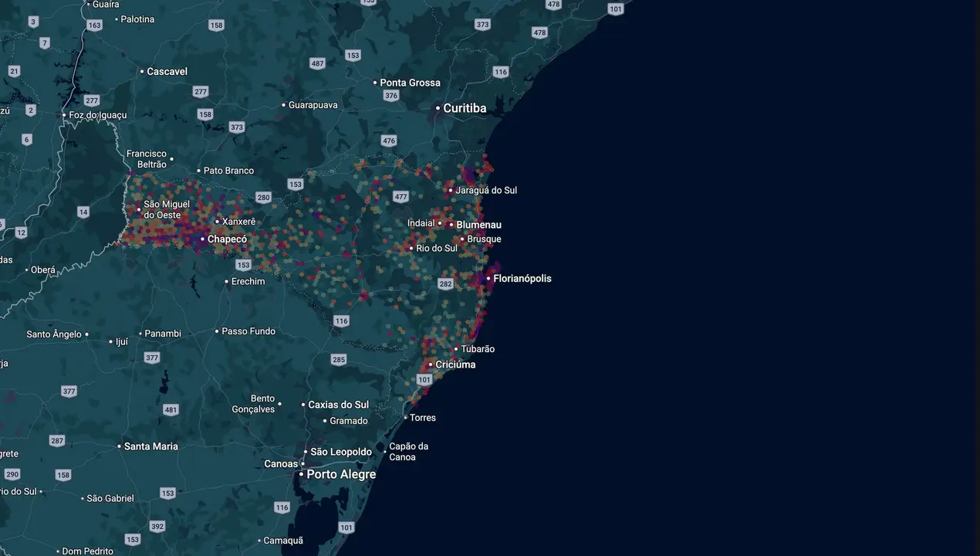This screenshot has width=980, height=556.
Task: Click the Gramado map label
Action: point(349,421)
